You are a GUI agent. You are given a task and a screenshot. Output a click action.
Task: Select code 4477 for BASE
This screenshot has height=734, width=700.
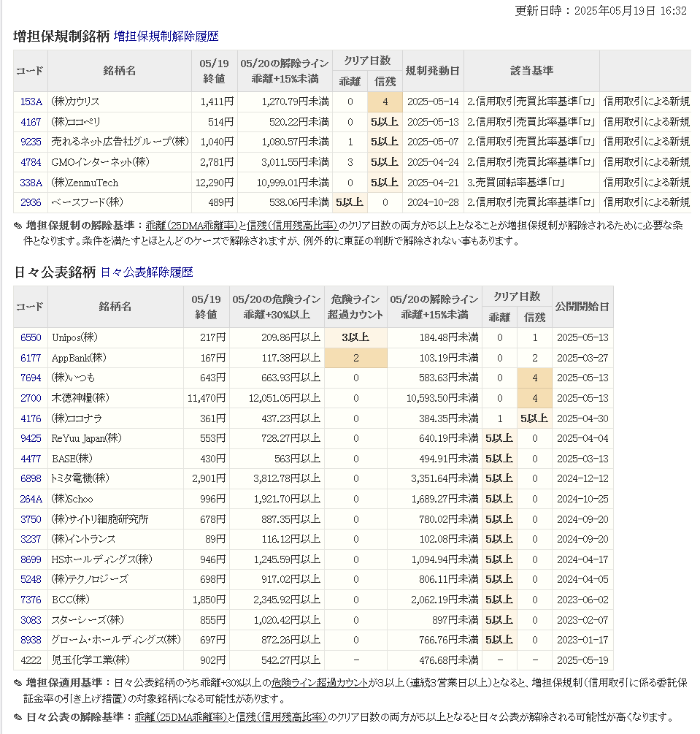31,459
